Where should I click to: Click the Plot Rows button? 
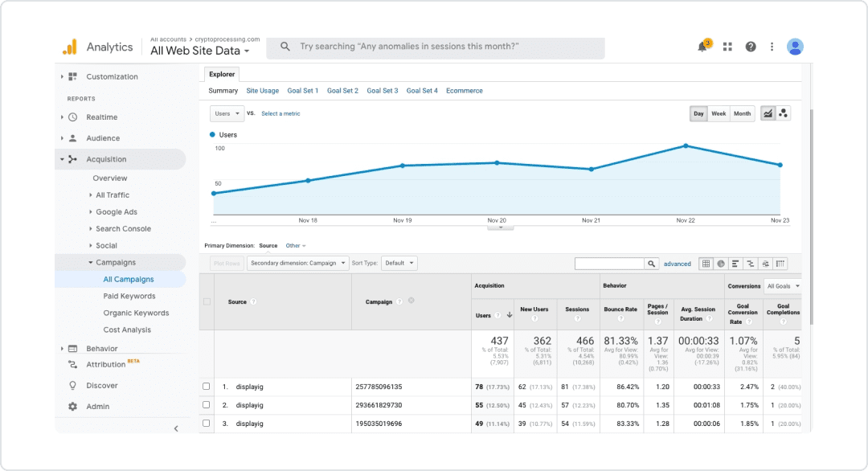pyautogui.click(x=227, y=263)
